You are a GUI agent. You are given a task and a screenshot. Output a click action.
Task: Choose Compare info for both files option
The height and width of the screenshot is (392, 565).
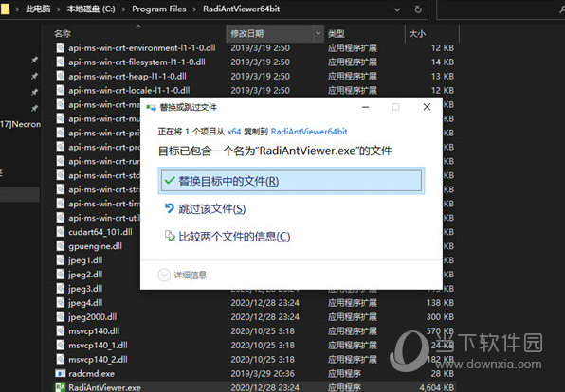(228, 237)
